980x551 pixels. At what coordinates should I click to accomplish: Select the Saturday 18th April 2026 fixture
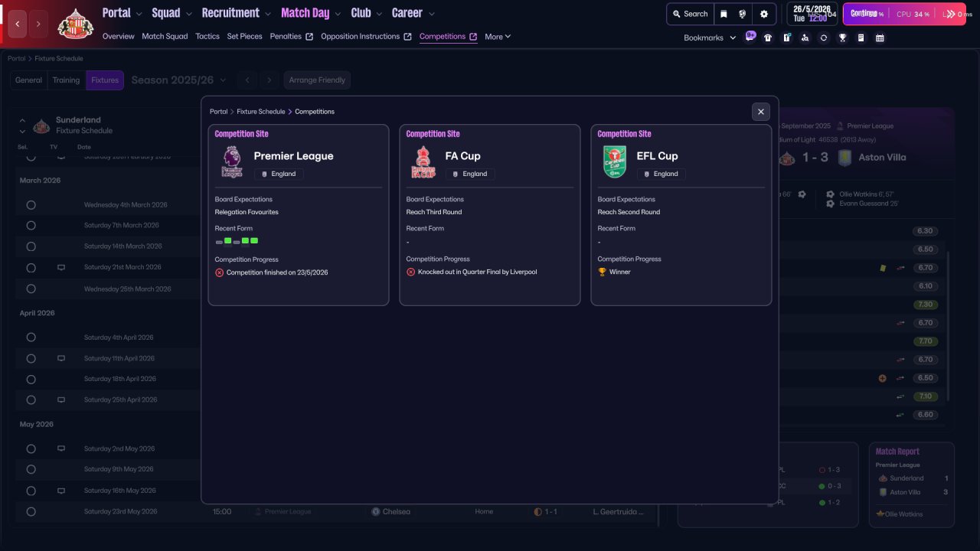[31, 379]
